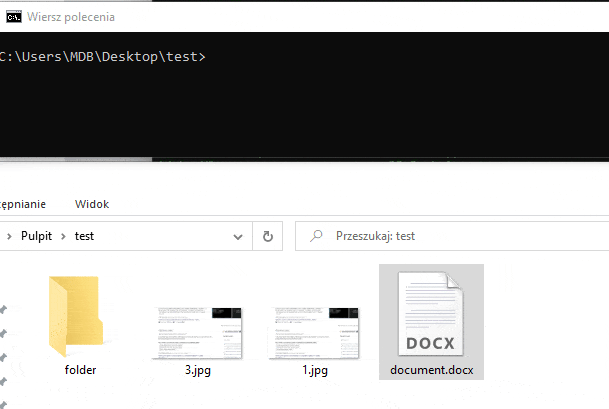This screenshot has width=609, height=409.
Task: Select the 3.jpg image thumbnail
Action: coord(198,331)
